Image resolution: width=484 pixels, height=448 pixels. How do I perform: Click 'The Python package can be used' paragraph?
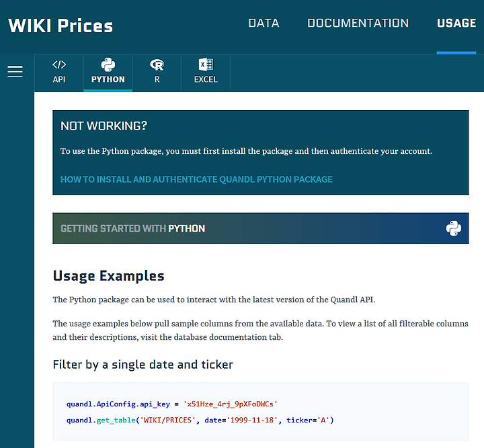pos(214,300)
